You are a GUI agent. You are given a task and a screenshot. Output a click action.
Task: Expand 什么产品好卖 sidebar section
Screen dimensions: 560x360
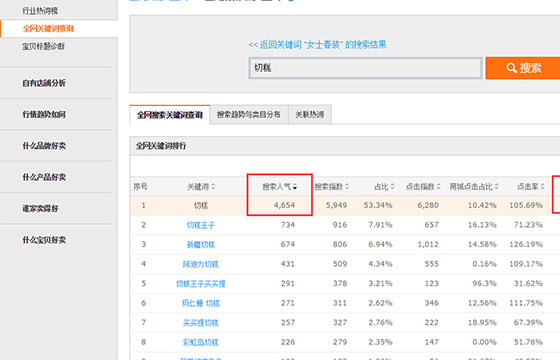[44, 178]
